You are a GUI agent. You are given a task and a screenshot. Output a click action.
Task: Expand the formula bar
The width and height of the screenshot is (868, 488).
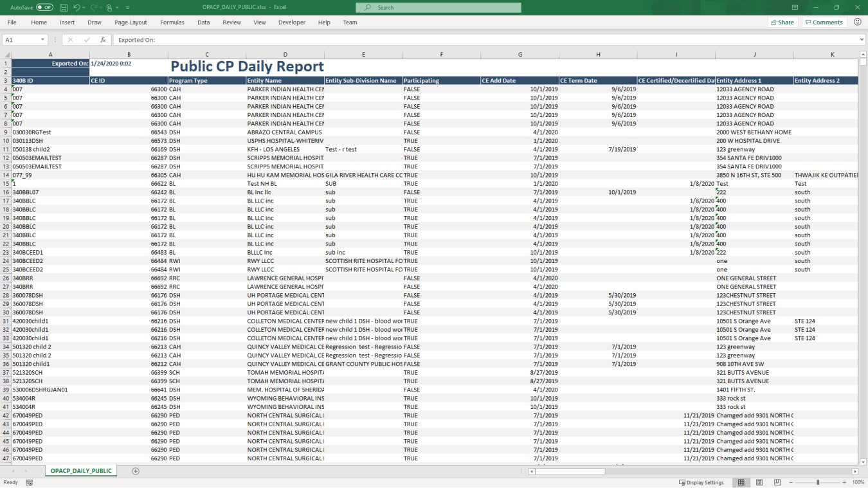coord(862,40)
